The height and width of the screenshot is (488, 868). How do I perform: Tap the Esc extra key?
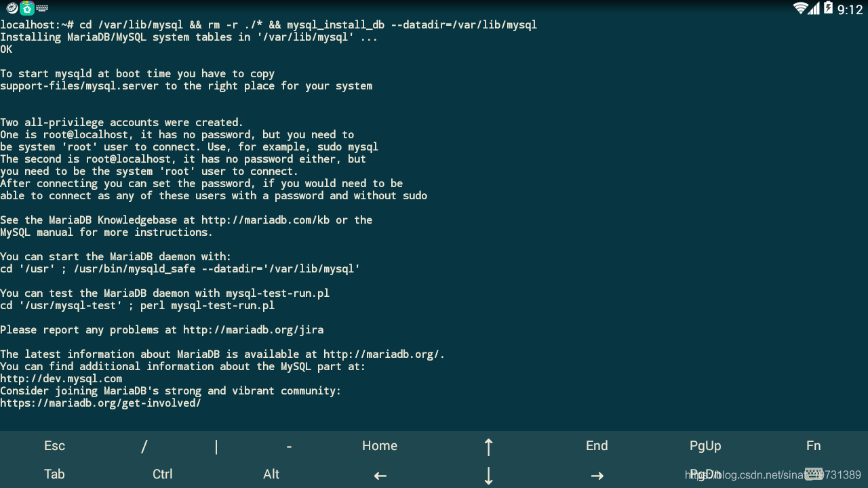(54, 446)
